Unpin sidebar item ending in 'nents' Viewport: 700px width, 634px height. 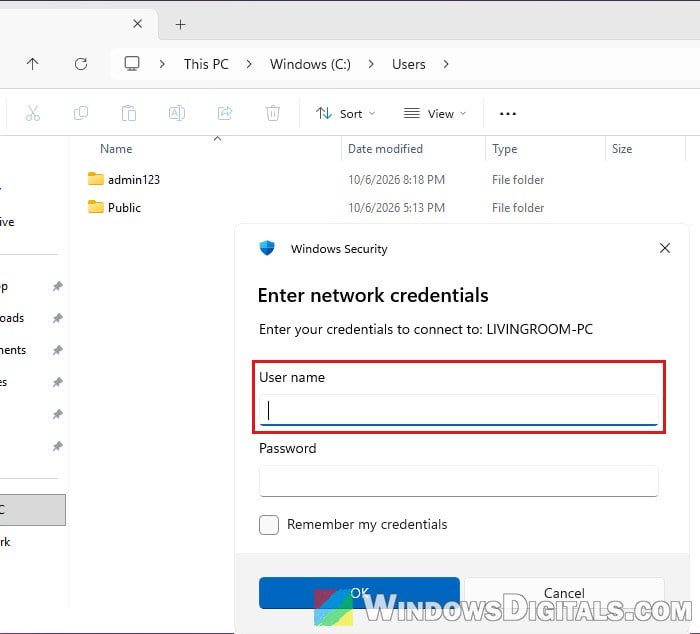coord(58,350)
